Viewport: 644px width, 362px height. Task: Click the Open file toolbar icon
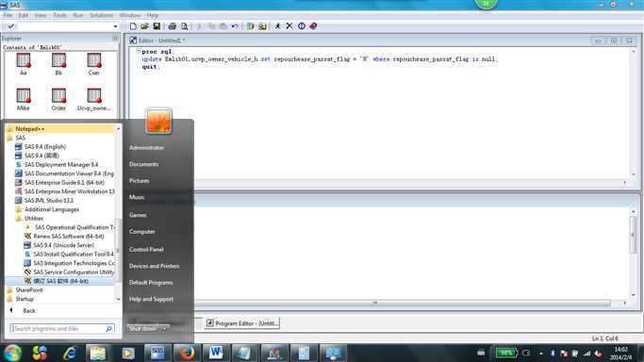click(144, 26)
